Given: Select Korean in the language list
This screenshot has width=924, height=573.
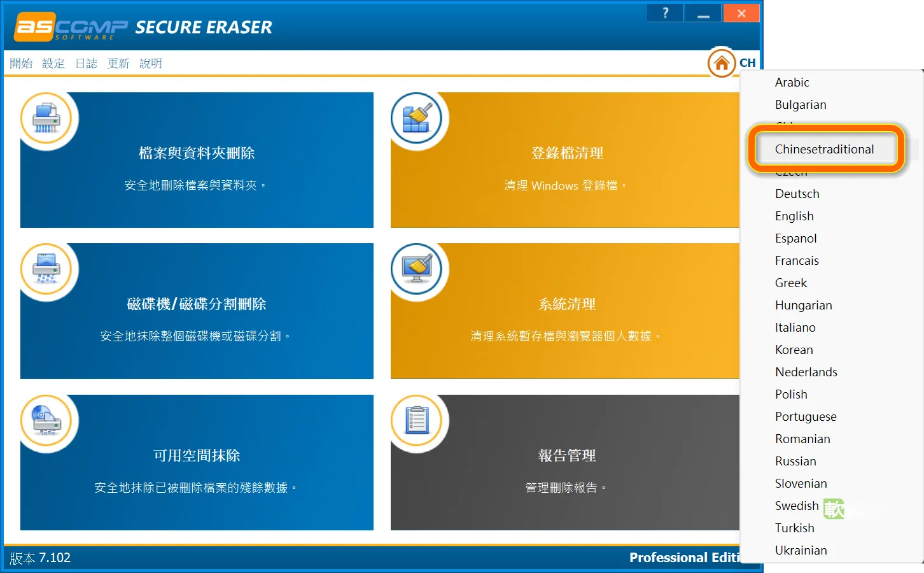Looking at the screenshot, I should pyautogui.click(x=794, y=350).
